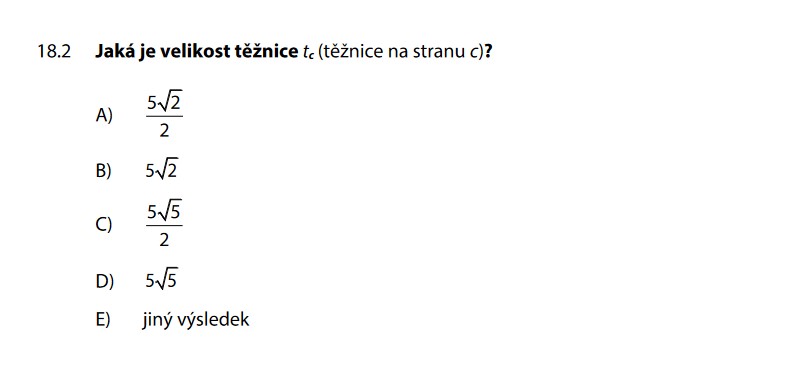Choose answer option label E)
Image resolution: width=787 pixels, height=388 pixels.
tap(102, 320)
